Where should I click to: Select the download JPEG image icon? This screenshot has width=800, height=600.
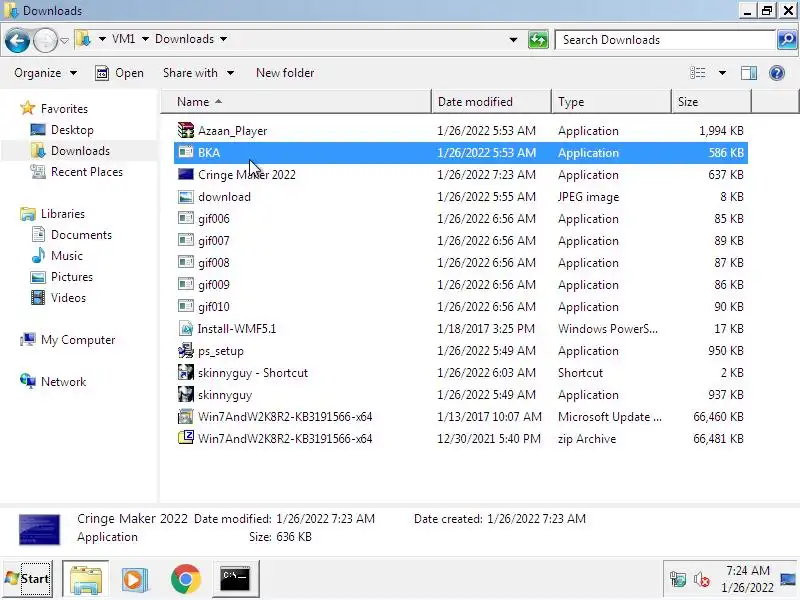[x=186, y=196]
